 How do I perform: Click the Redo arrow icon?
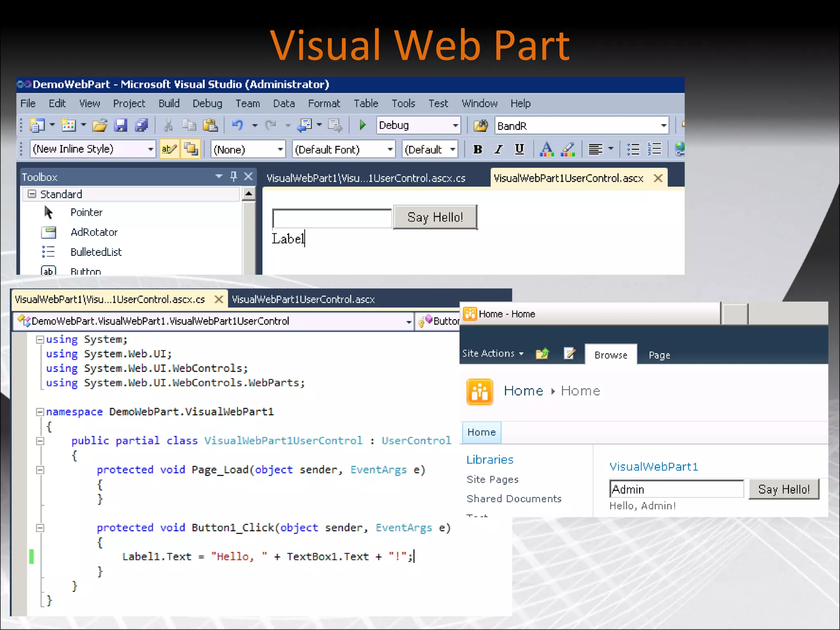coord(271,125)
